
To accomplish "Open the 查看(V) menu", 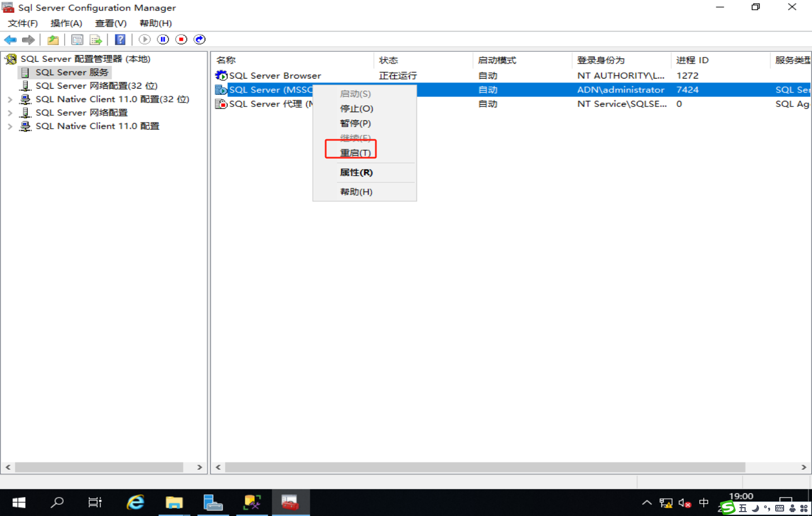I will pos(111,23).
